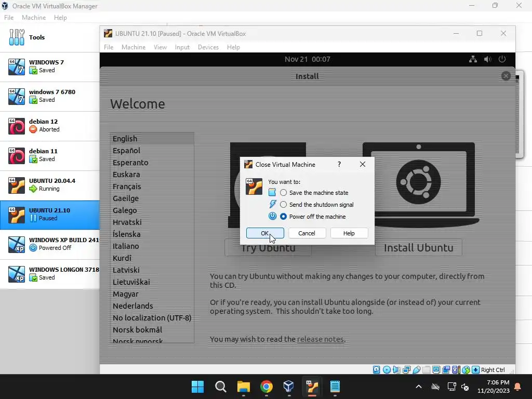Click the recording indicator icon in the VM status bar
This screenshot has height=399, width=532.
tap(446, 370)
